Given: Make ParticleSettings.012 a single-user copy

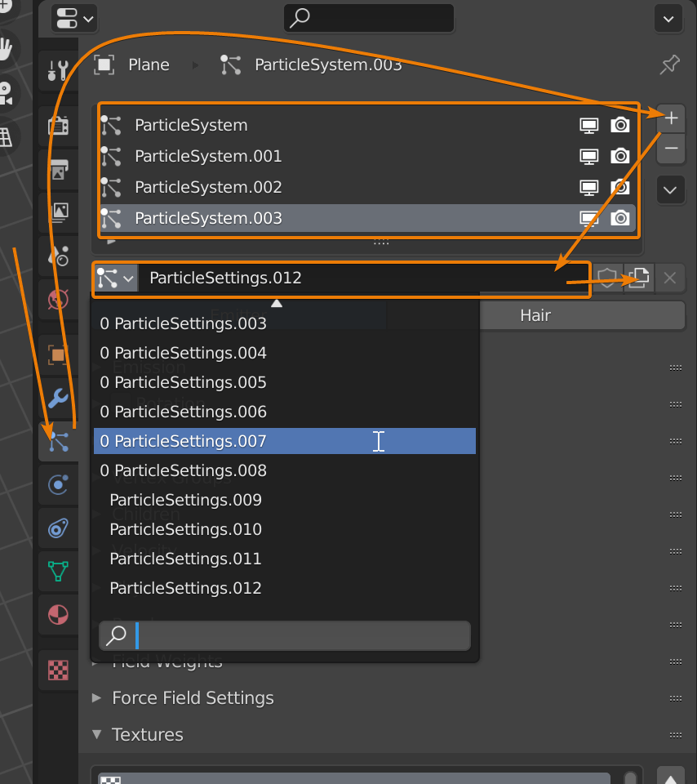Looking at the screenshot, I should 637,278.
